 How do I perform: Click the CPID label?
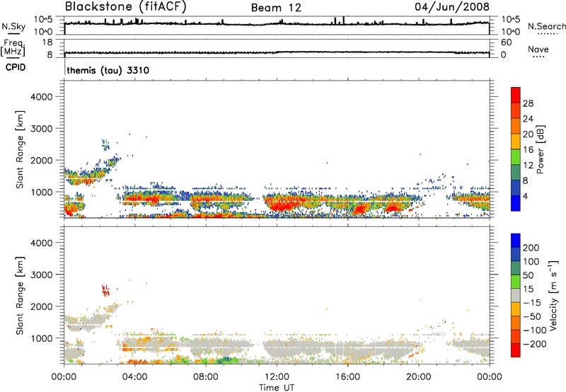click(x=16, y=67)
